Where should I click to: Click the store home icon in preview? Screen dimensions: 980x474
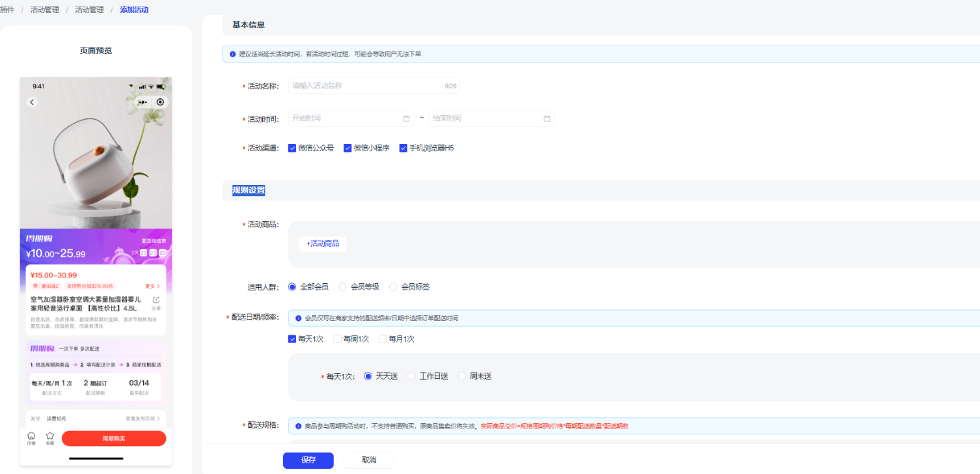point(31,436)
